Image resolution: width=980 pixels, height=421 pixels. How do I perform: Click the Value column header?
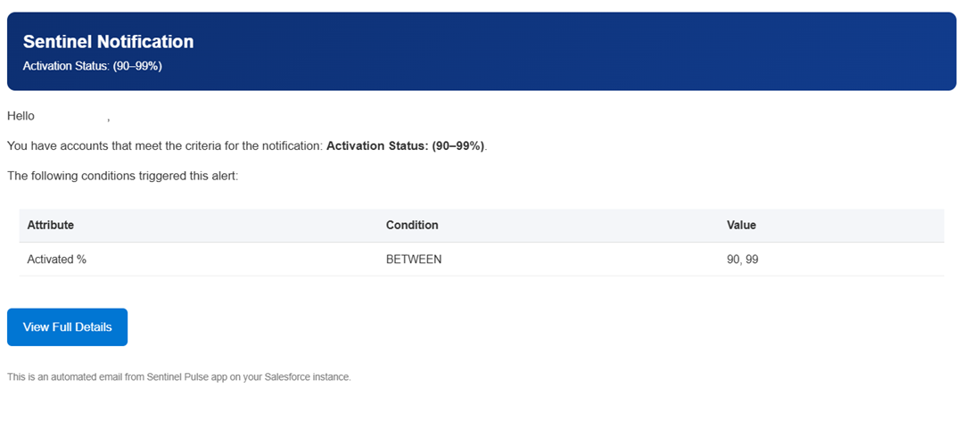[x=741, y=226]
